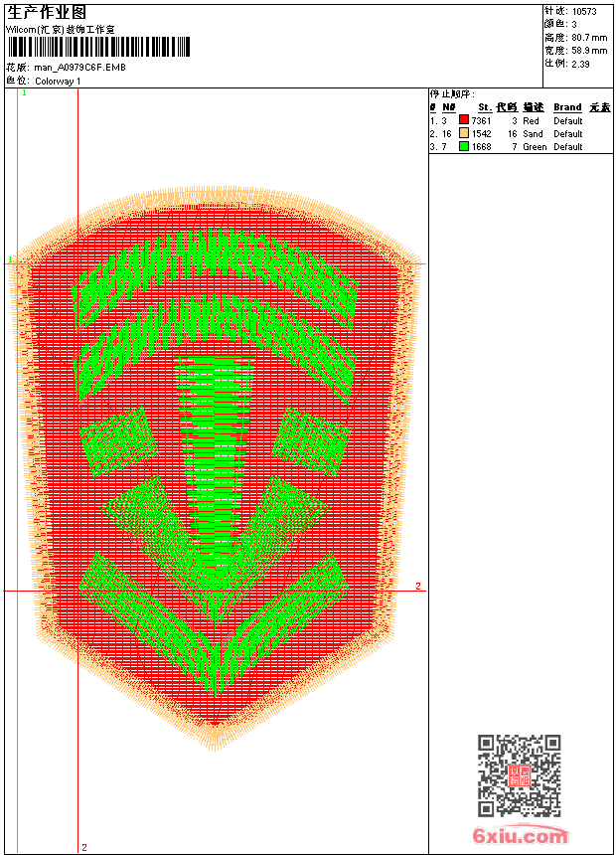Open the 6xiu.com watermark link

[x=520, y=835]
